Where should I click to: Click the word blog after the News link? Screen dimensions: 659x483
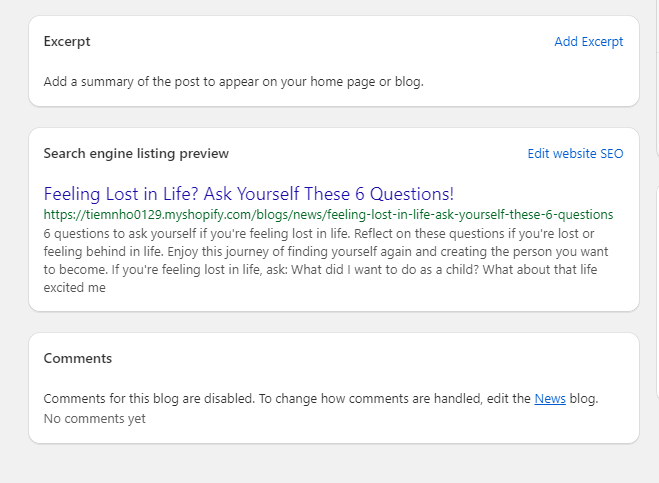pyautogui.click(x=583, y=398)
